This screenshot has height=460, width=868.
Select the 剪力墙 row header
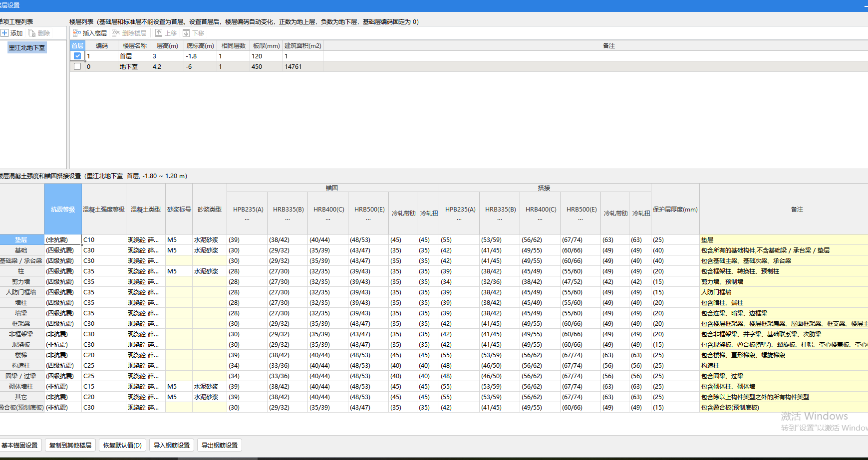pos(21,282)
